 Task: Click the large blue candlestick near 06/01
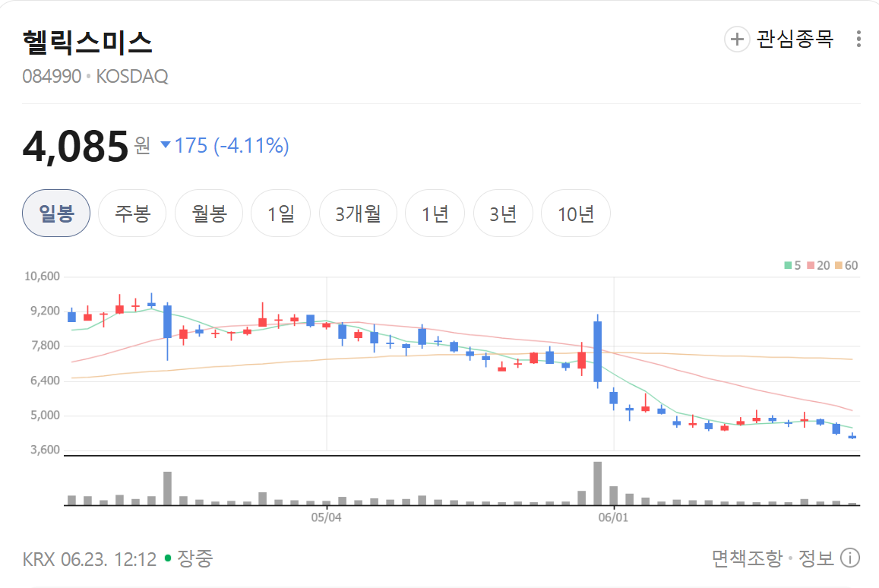click(x=598, y=352)
